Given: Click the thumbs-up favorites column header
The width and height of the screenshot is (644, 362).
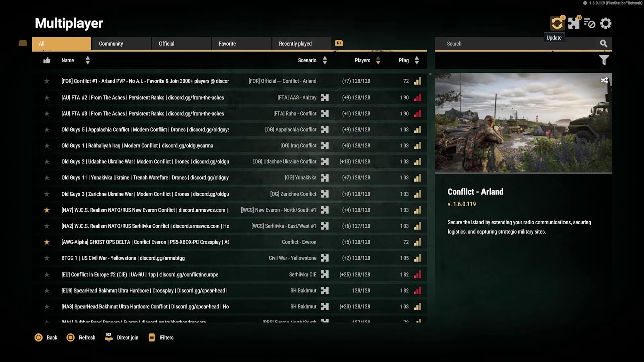Looking at the screenshot, I should [x=47, y=60].
